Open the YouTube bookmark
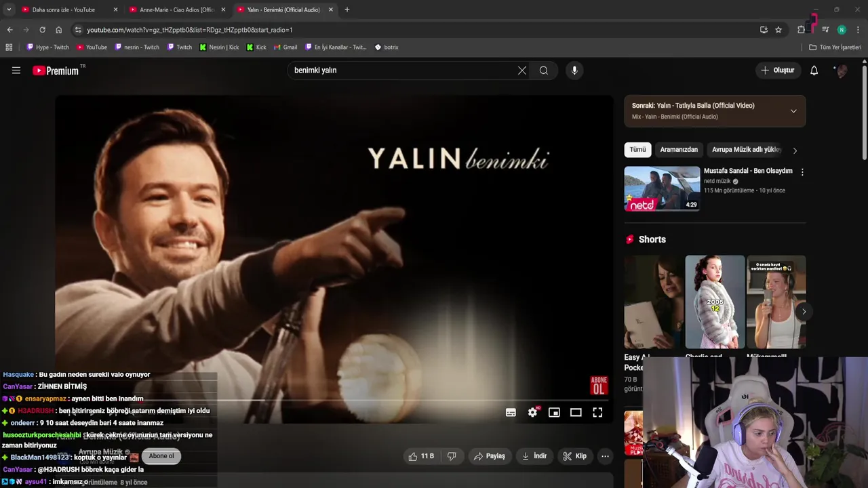Viewport: 868px width, 488px height. pyautogui.click(x=92, y=47)
